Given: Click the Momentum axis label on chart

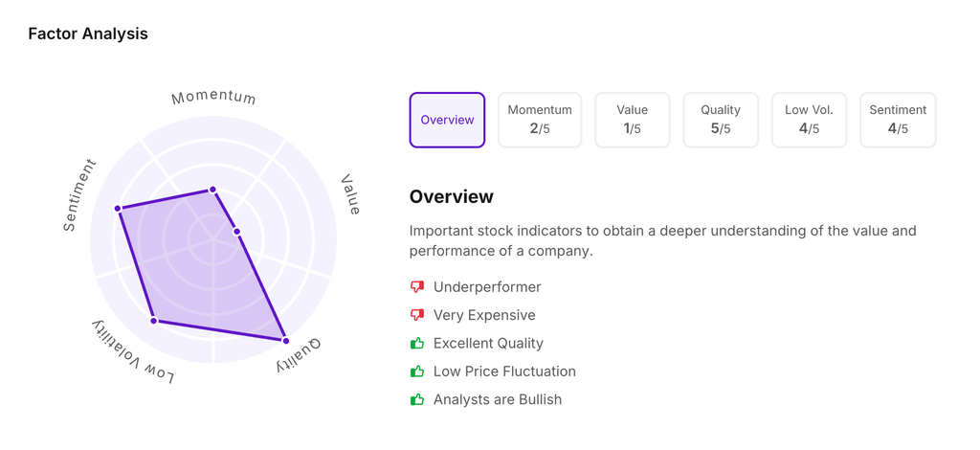Looking at the screenshot, I should click(213, 98).
